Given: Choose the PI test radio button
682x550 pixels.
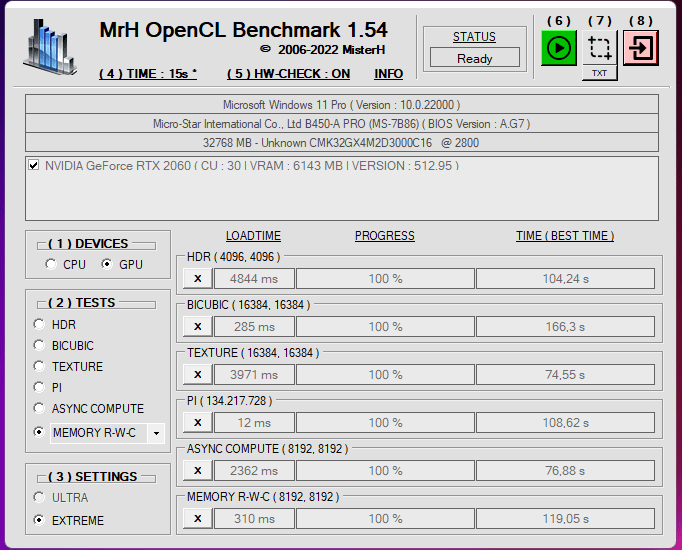Looking at the screenshot, I should (39, 387).
